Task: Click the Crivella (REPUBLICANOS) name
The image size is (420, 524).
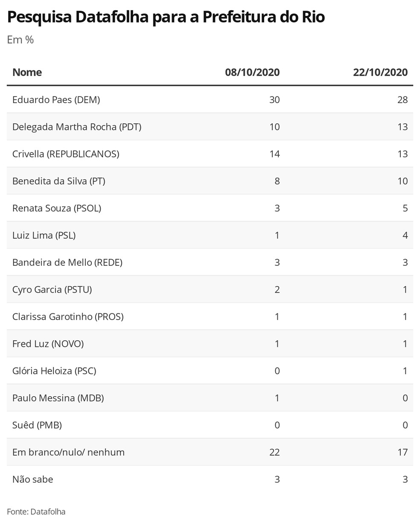Action: (x=66, y=154)
